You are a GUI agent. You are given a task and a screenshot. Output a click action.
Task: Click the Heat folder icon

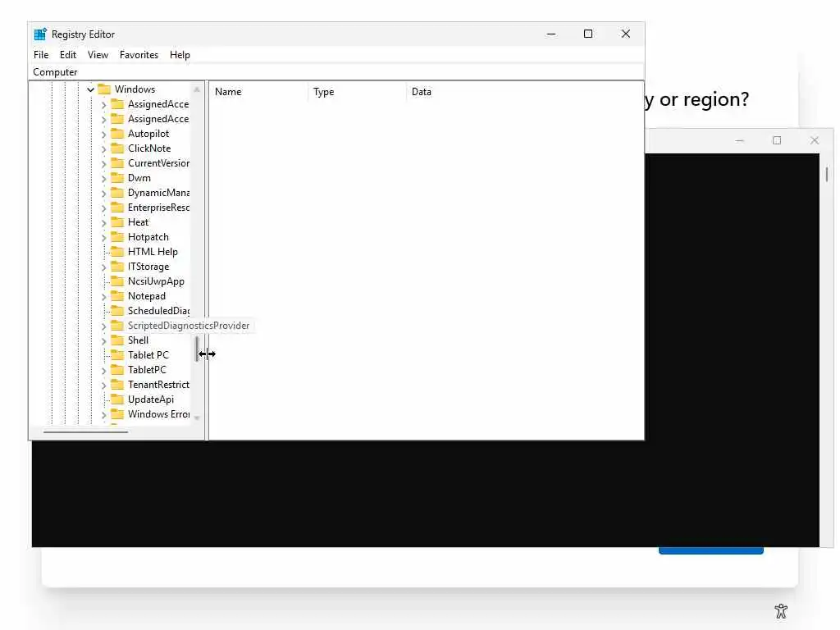pos(116,221)
